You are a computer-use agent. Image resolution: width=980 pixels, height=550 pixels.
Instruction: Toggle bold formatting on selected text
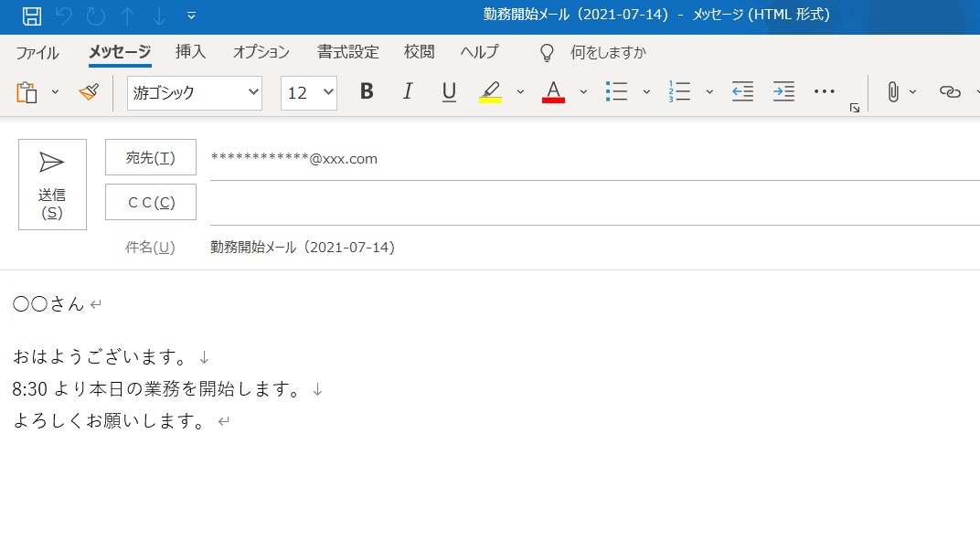366,91
